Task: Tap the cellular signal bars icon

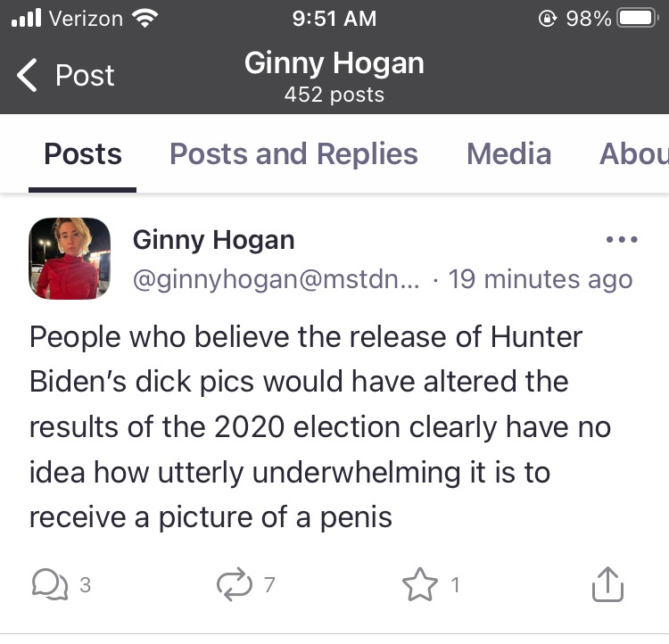Action: click(27, 18)
